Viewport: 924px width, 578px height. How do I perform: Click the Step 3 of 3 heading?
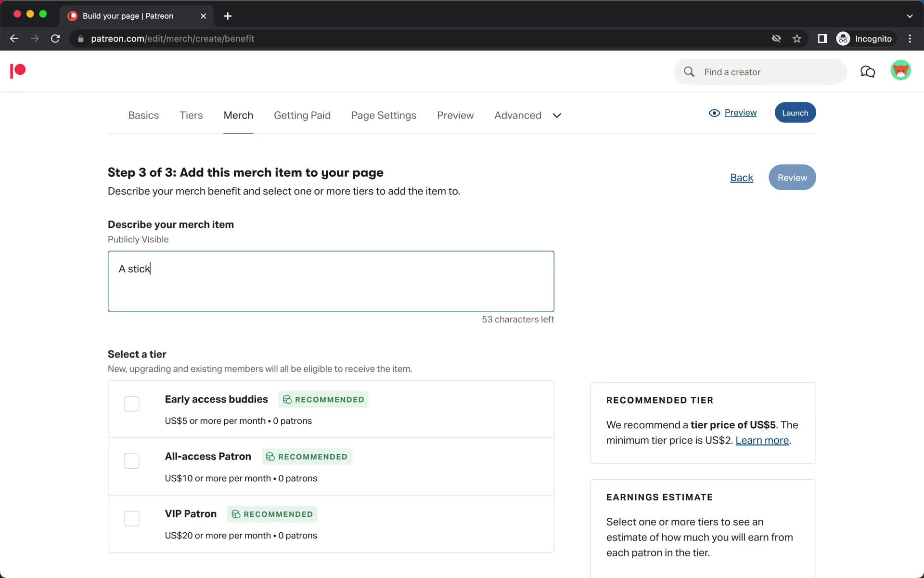pos(245,172)
